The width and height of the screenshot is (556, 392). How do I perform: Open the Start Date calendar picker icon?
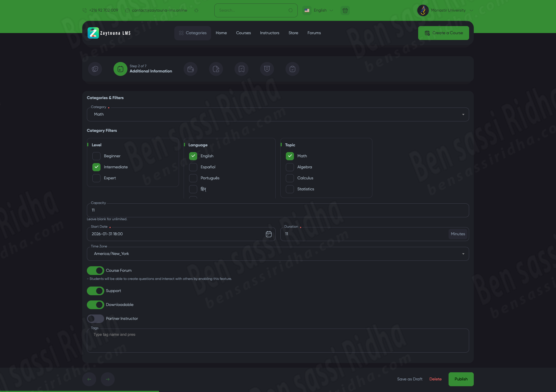[x=268, y=234]
